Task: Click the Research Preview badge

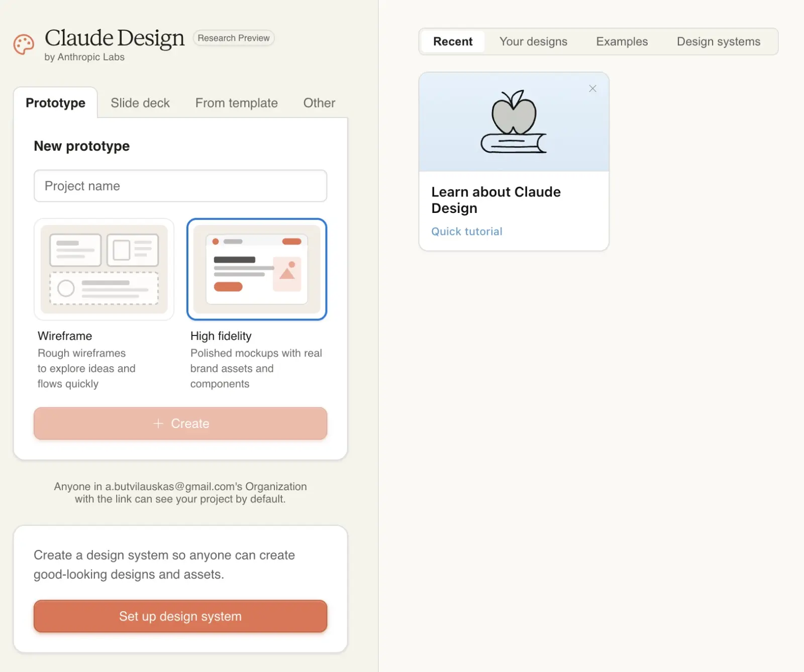Action: (233, 38)
